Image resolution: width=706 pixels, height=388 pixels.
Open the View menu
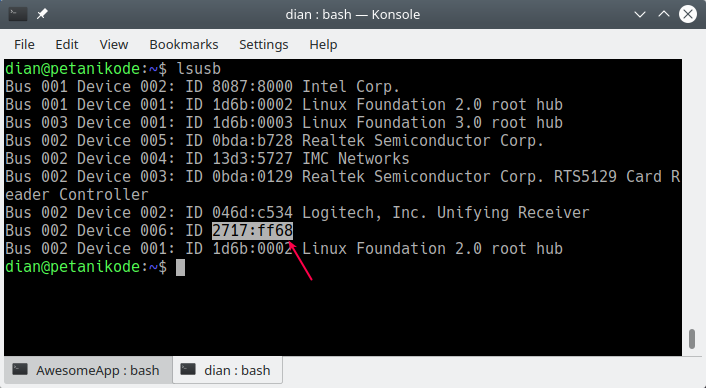tap(114, 45)
